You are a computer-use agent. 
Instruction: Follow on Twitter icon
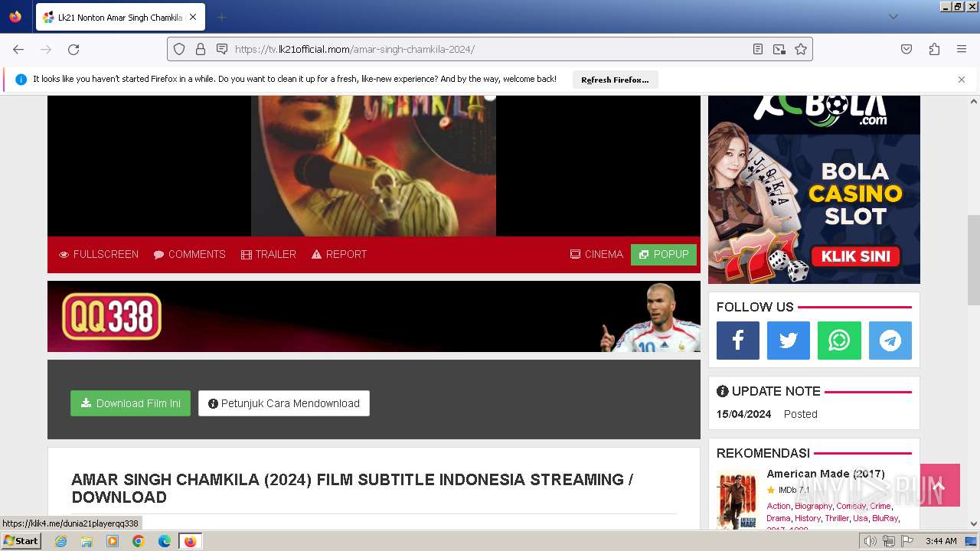pyautogui.click(x=789, y=341)
